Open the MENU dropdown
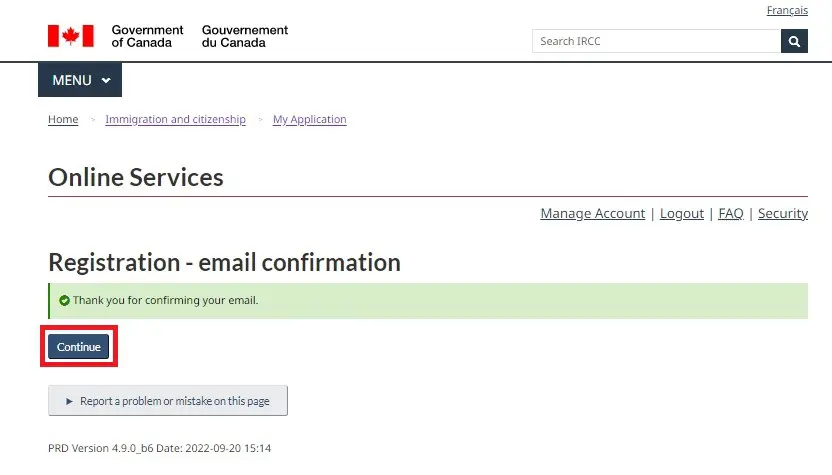 [80, 80]
